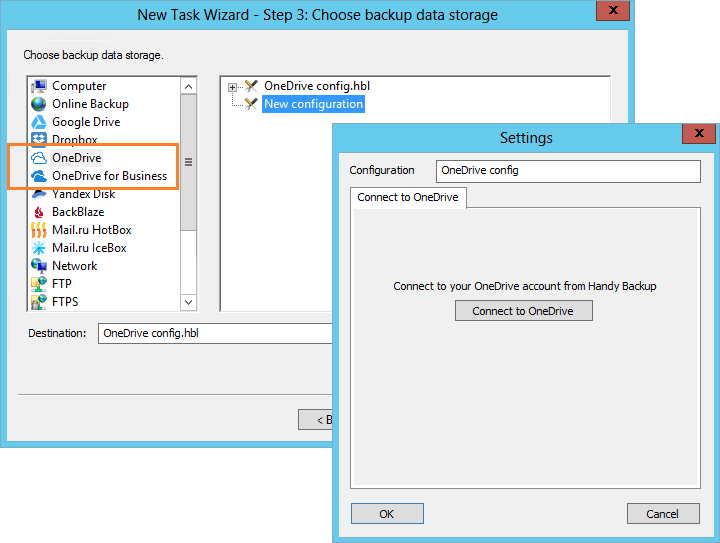Click the OneDrive config.hbl plug icon
This screenshot has width=720, height=543.
tap(251, 86)
